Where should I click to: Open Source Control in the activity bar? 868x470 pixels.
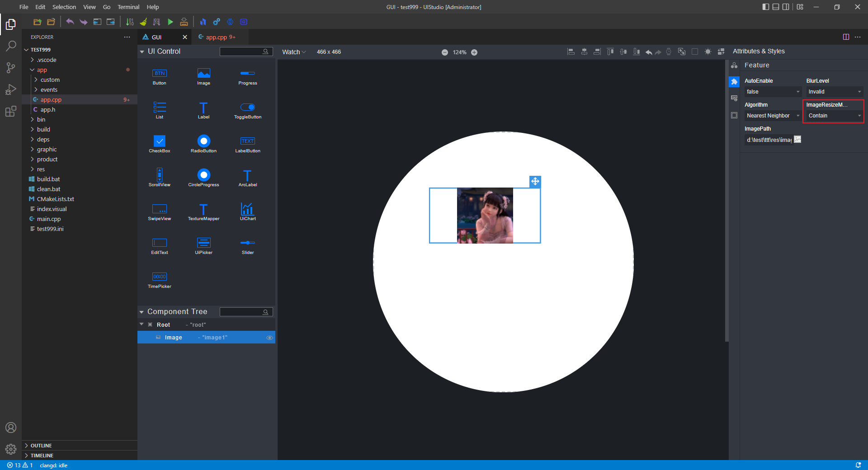click(x=11, y=68)
